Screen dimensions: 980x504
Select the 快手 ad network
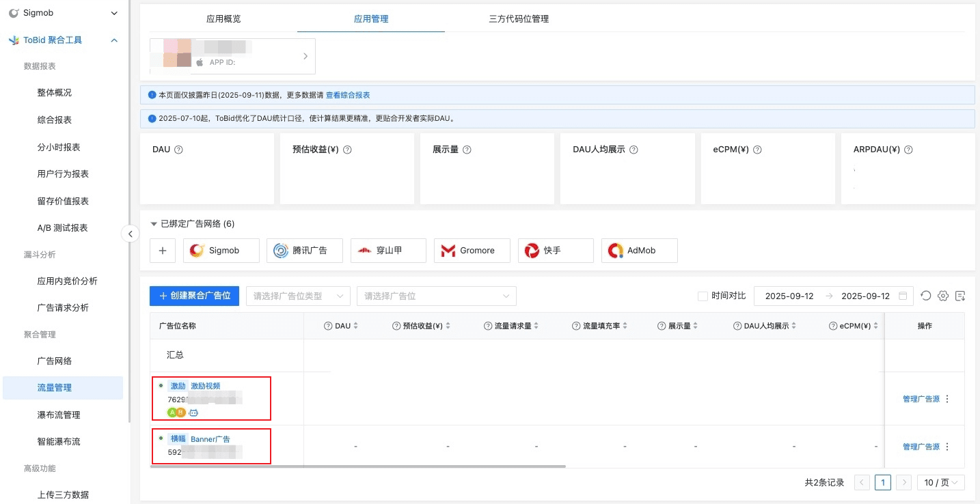tap(556, 251)
